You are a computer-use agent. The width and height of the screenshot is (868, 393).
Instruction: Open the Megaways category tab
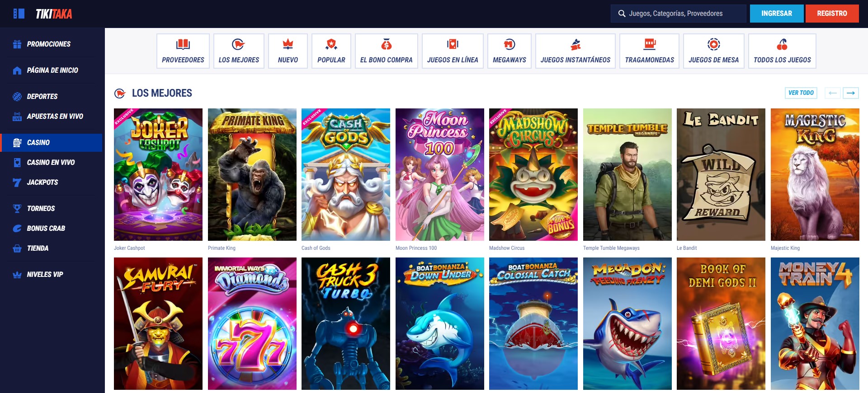[509, 51]
